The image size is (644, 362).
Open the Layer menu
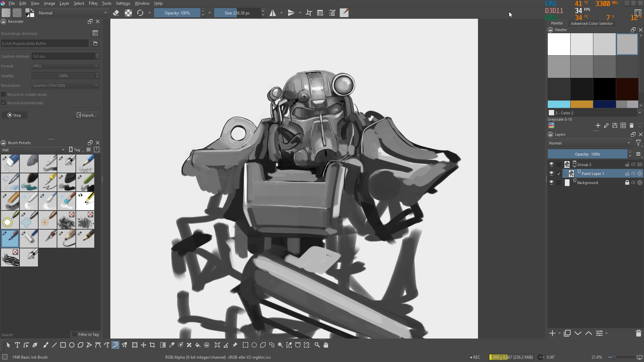pyautogui.click(x=64, y=3)
